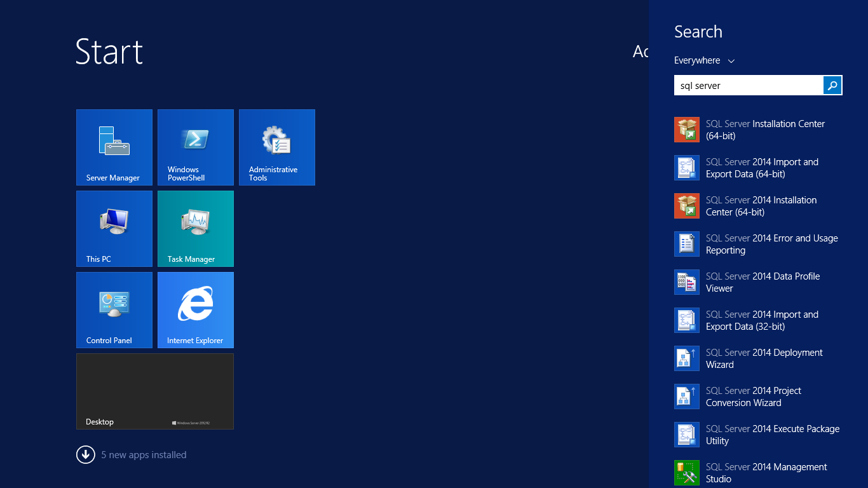Select the 'SQL Server 2014 Deployment Wizard' text
The width and height of the screenshot is (868, 488).
(x=764, y=358)
